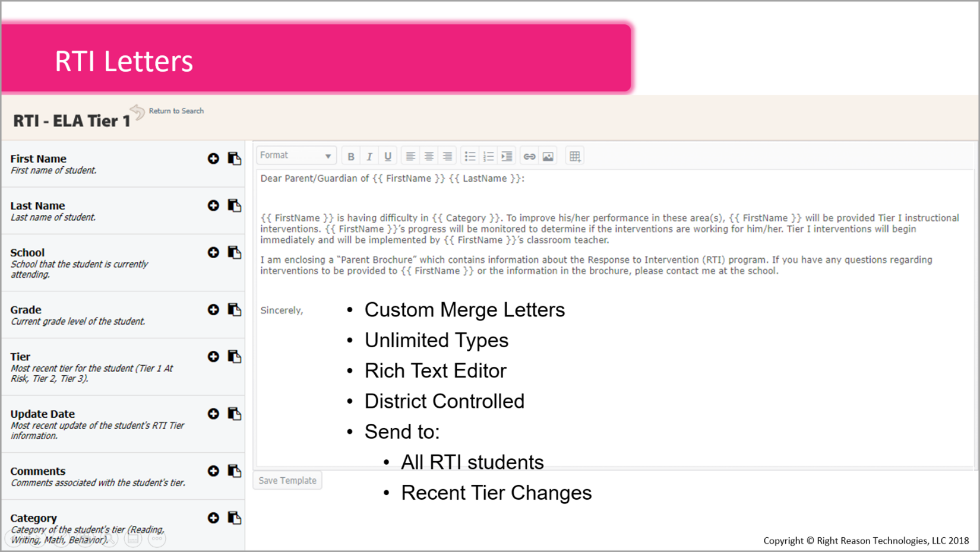Click Return to Search

(x=176, y=110)
